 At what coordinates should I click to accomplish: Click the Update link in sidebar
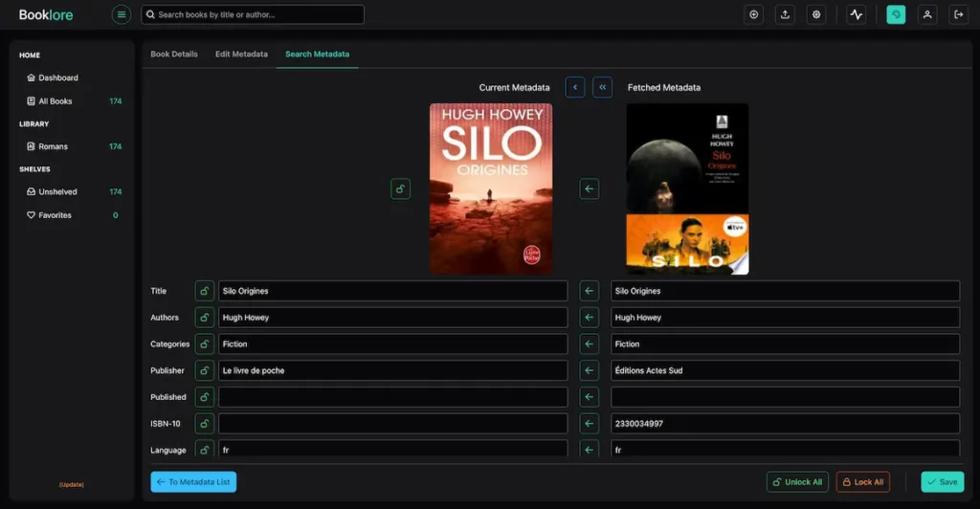tap(71, 485)
